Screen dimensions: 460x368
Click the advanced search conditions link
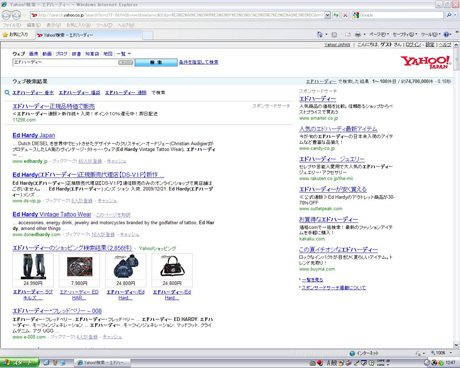click(x=199, y=62)
